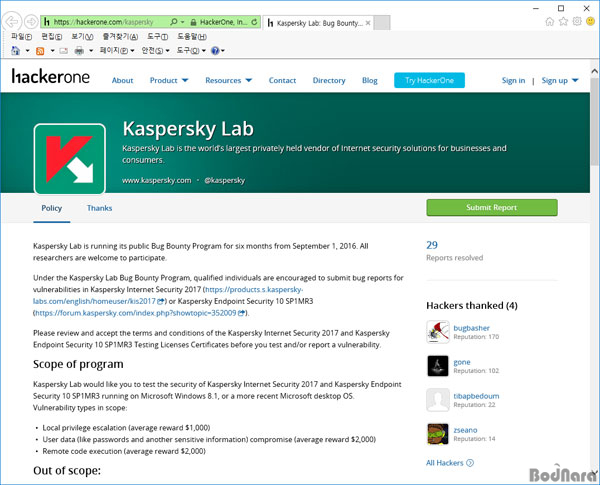Open the 보기(V) menu
This screenshot has height=485, width=600.
82,37
